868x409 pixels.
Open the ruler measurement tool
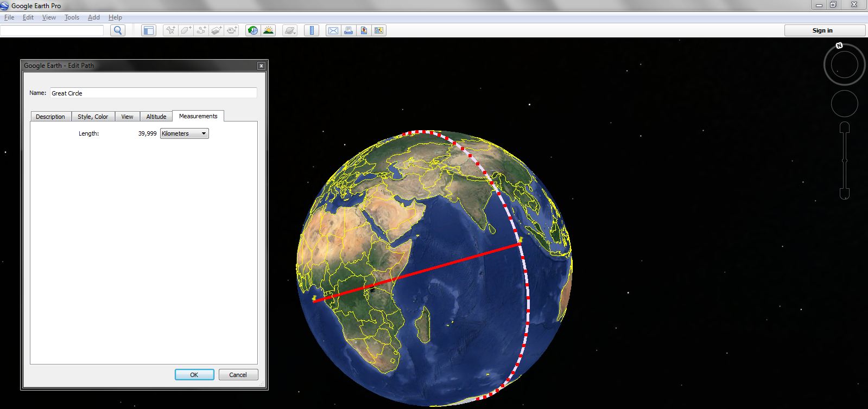click(x=312, y=30)
